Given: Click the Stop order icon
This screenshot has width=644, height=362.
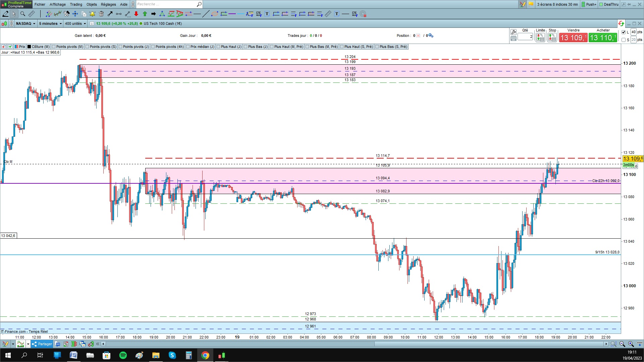Looking at the screenshot, I should point(552,38).
